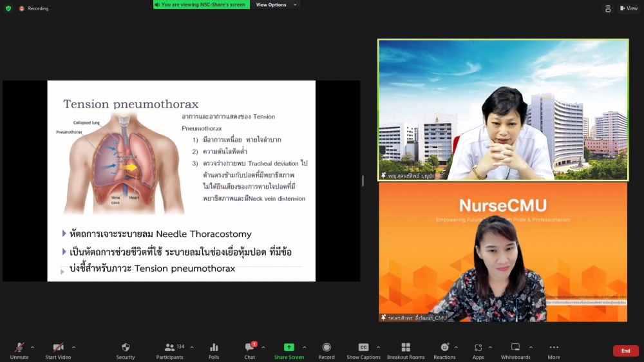Image resolution: width=644 pixels, height=362 pixels.
Task: Click the red End button
Action: pyautogui.click(x=625, y=351)
